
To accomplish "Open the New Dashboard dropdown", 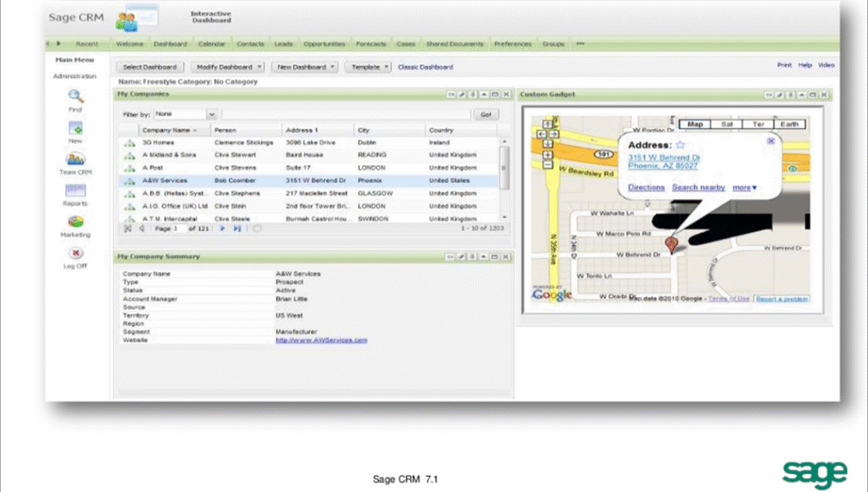I will (x=304, y=67).
